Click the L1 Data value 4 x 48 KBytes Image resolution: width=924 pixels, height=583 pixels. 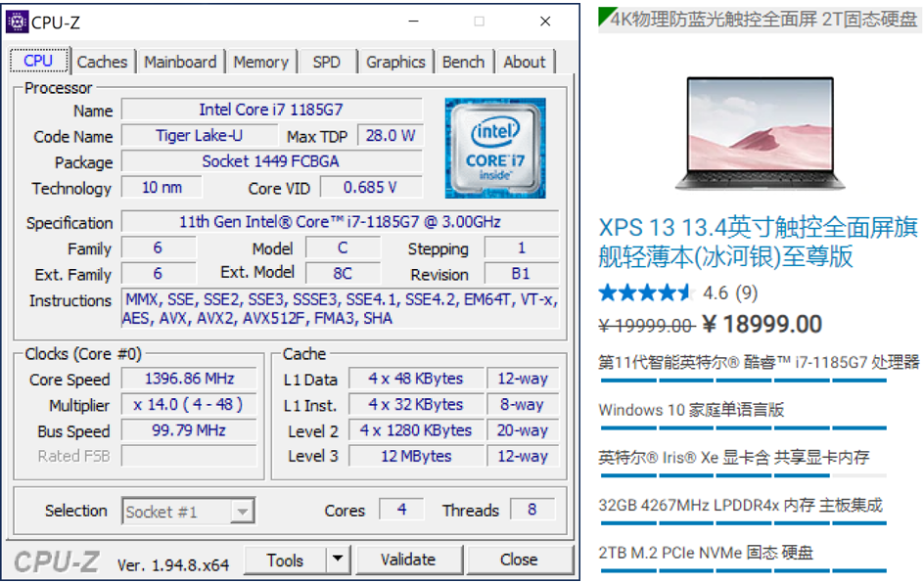coord(416,379)
